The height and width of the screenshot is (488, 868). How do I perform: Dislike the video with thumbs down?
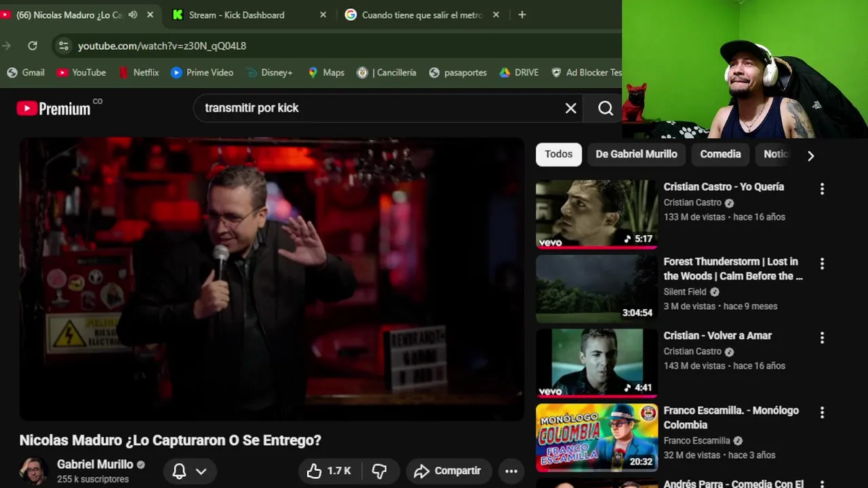pos(379,471)
